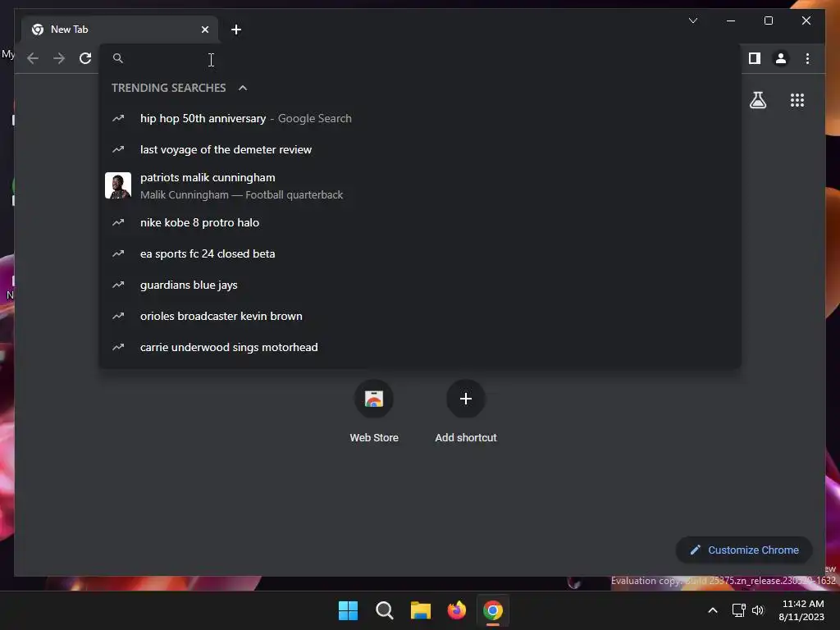Select last voyage of the demeter review
Screen dimensions: 840x630
420,149
